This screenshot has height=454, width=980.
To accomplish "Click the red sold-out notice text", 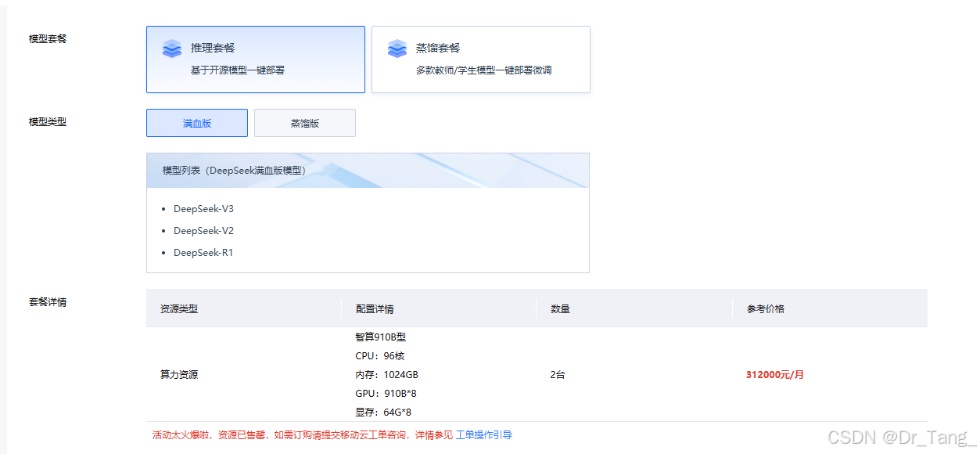I will 303,434.
